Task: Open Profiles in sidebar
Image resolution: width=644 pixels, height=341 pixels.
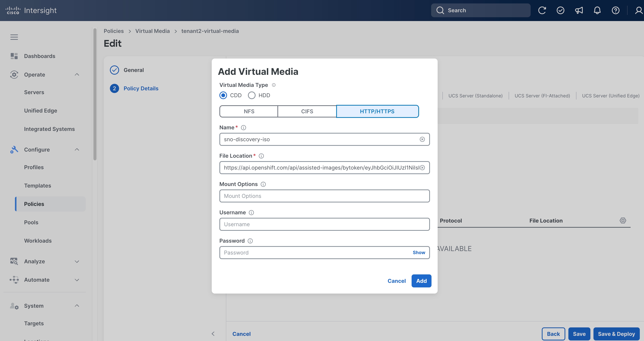Action: [x=34, y=167]
